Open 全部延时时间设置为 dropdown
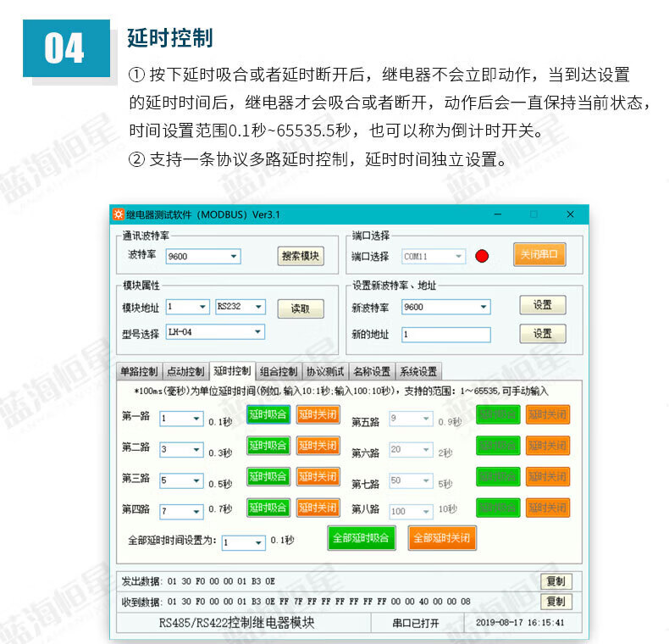 pyautogui.click(x=244, y=543)
